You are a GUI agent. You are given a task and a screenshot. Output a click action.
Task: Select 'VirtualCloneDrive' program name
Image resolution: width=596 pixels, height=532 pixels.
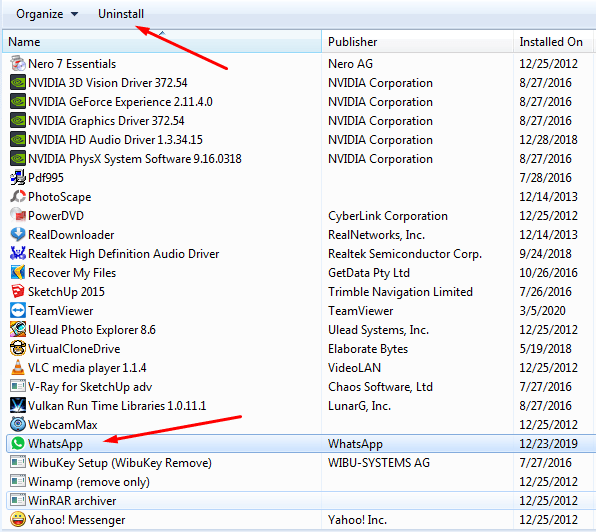(x=74, y=349)
